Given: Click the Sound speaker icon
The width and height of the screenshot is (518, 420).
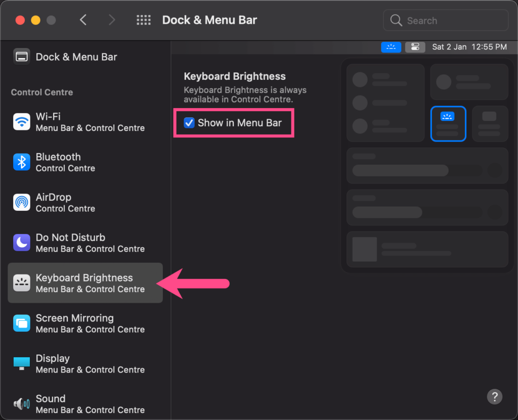Looking at the screenshot, I should coord(21,403).
